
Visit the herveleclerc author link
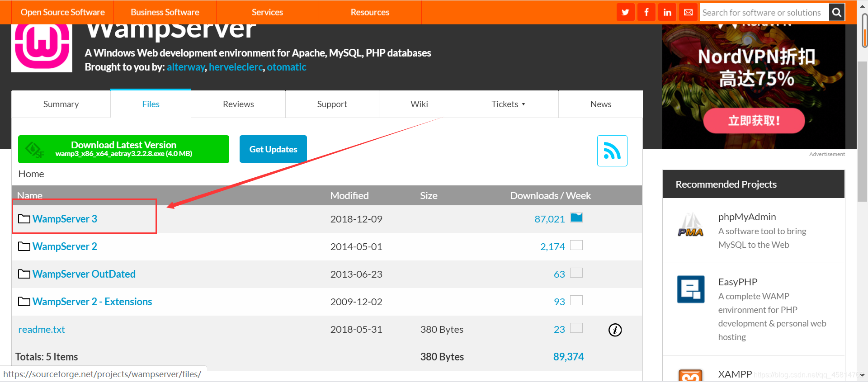pos(236,67)
